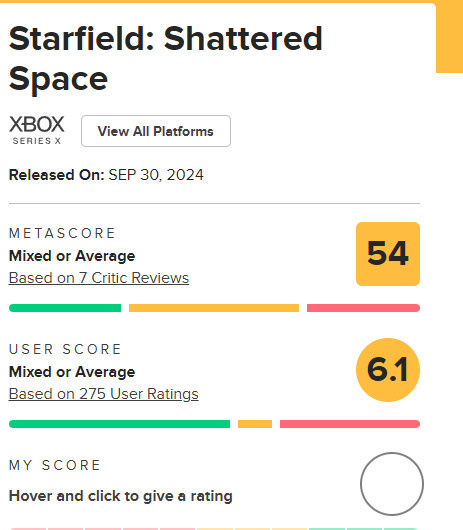Click the first pink My Score rating segment
Image resolution: width=463 pixels, height=530 pixels.
(28, 529)
